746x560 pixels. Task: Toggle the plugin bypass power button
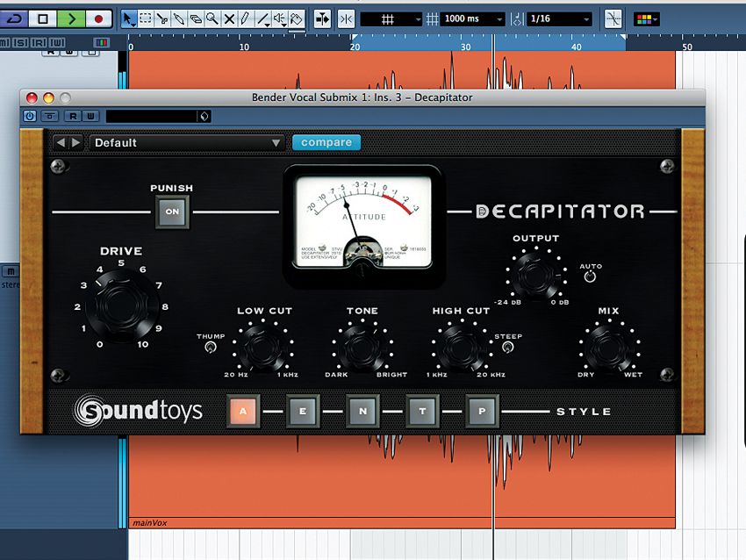[30, 114]
